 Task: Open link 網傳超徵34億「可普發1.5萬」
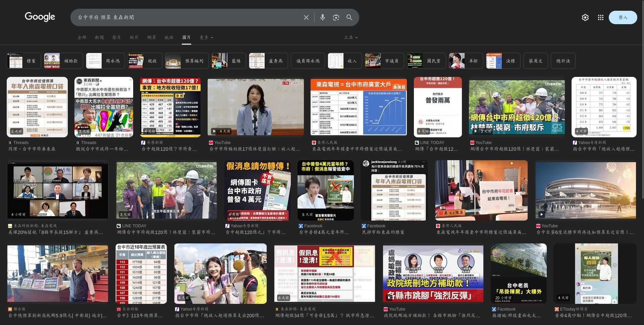click(x=325, y=315)
